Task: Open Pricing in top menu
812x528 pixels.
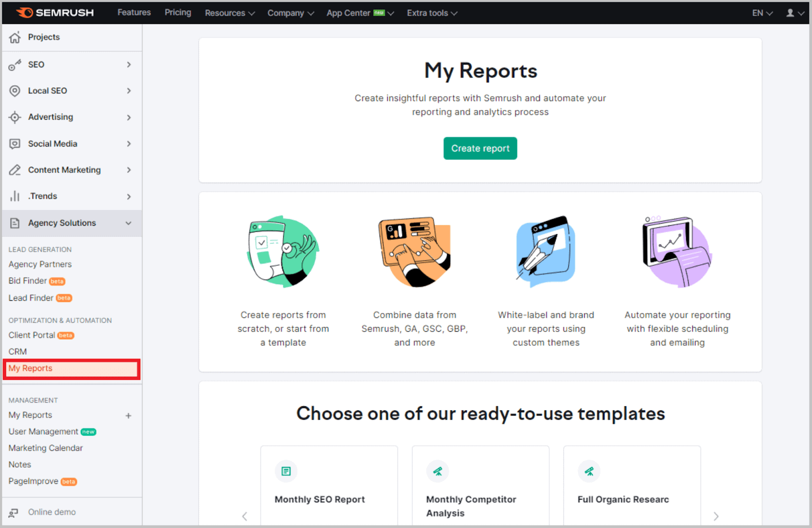Action: click(x=178, y=12)
